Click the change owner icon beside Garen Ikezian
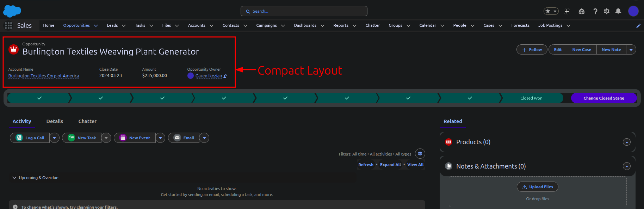This screenshot has height=209, width=644. point(225,76)
